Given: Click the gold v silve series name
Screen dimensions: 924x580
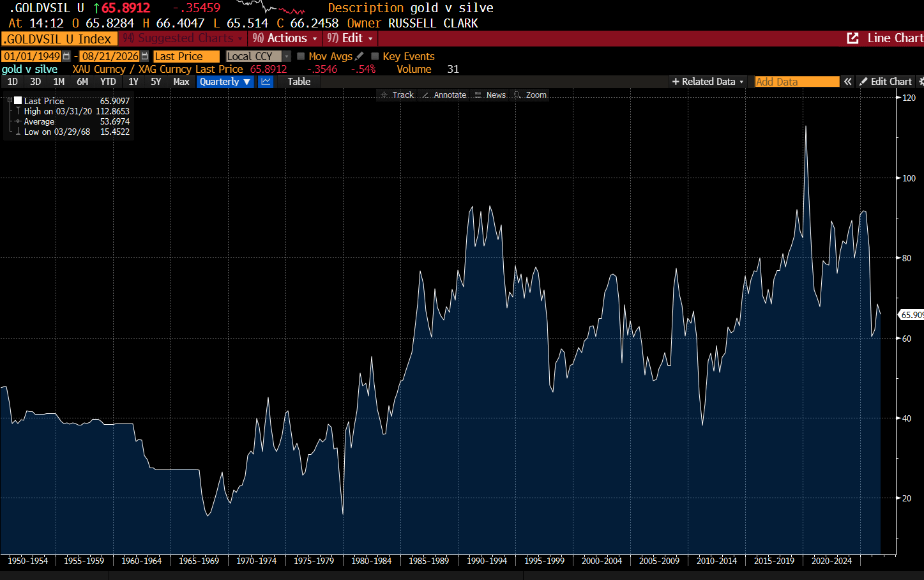Looking at the screenshot, I should [x=29, y=69].
